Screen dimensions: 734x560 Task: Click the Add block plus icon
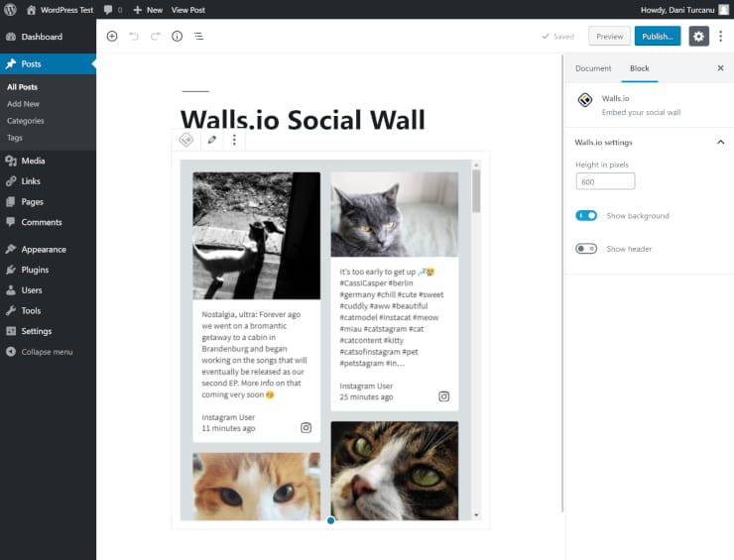(112, 36)
